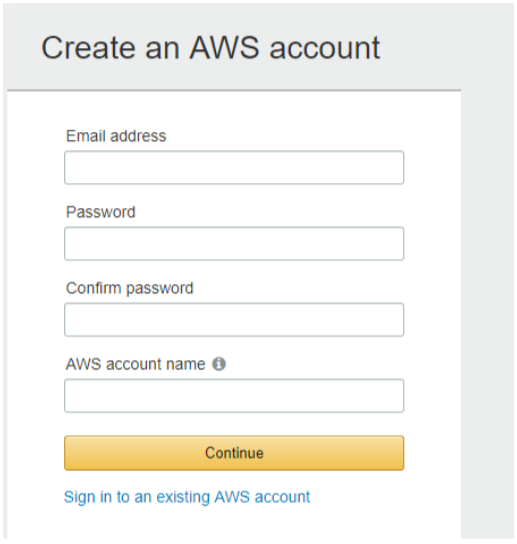
Task: Activate the box under the Confirm password label
Action: [x=234, y=319]
